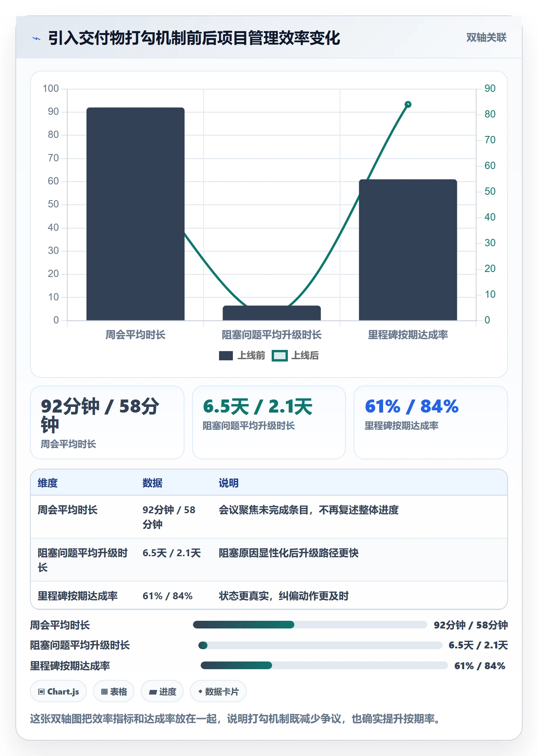Click the 里程碑按期达成率 bar in the chart

pyautogui.click(x=408, y=250)
